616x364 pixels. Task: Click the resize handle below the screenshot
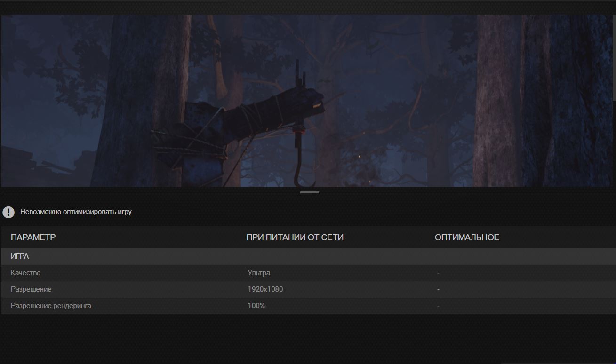point(309,192)
